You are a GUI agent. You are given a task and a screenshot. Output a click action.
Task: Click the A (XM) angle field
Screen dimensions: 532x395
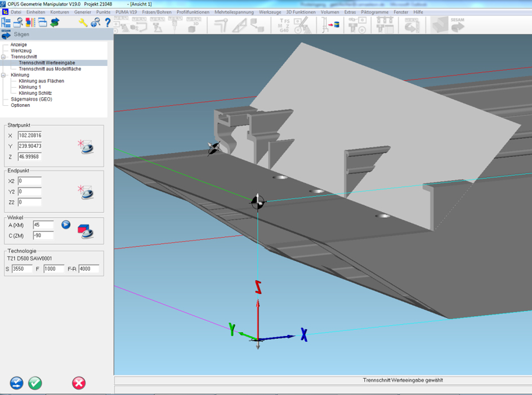(43, 225)
